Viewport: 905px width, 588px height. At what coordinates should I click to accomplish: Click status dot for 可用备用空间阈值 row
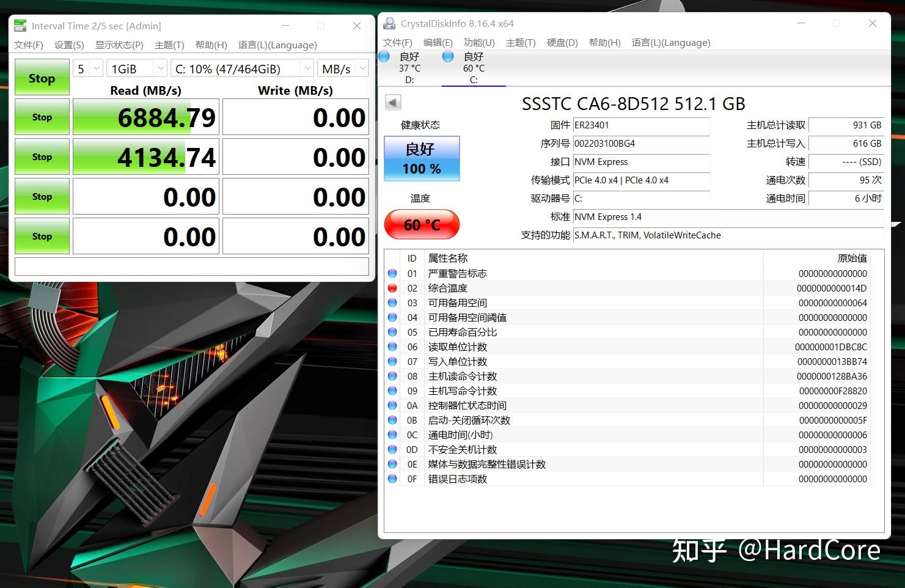pos(392,317)
